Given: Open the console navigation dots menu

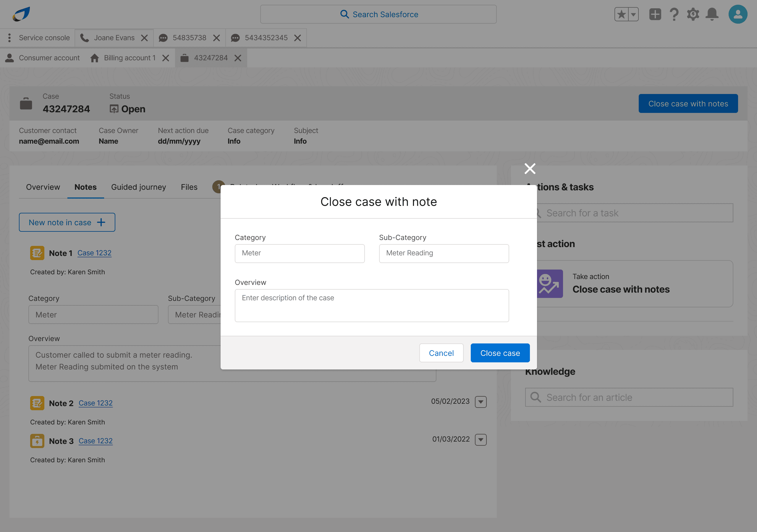Looking at the screenshot, I should (x=9, y=38).
